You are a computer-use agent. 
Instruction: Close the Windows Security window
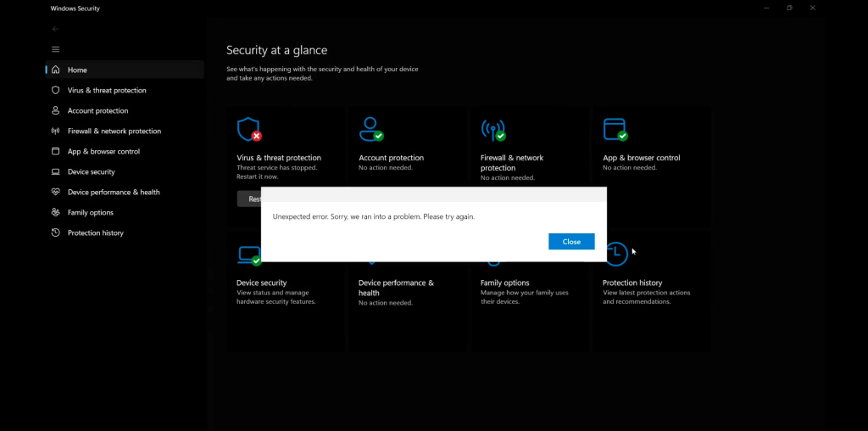coord(813,8)
